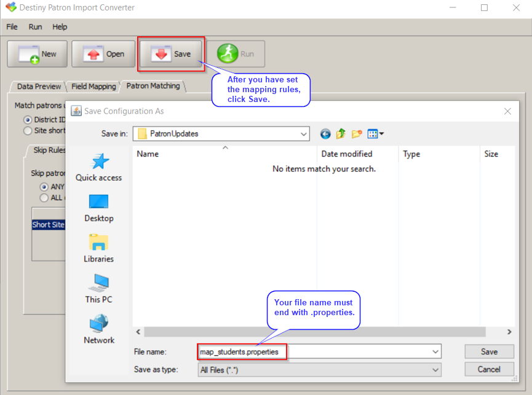Select the Save toolbar icon
This screenshot has height=395, width=532.
(170, 53)
